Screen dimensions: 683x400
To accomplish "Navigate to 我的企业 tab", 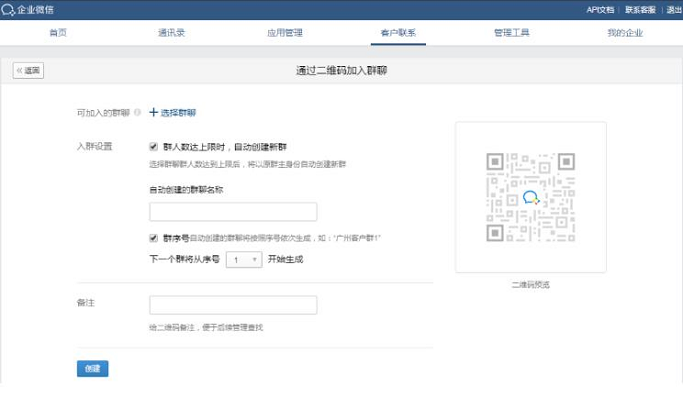I will pos(625,33).
